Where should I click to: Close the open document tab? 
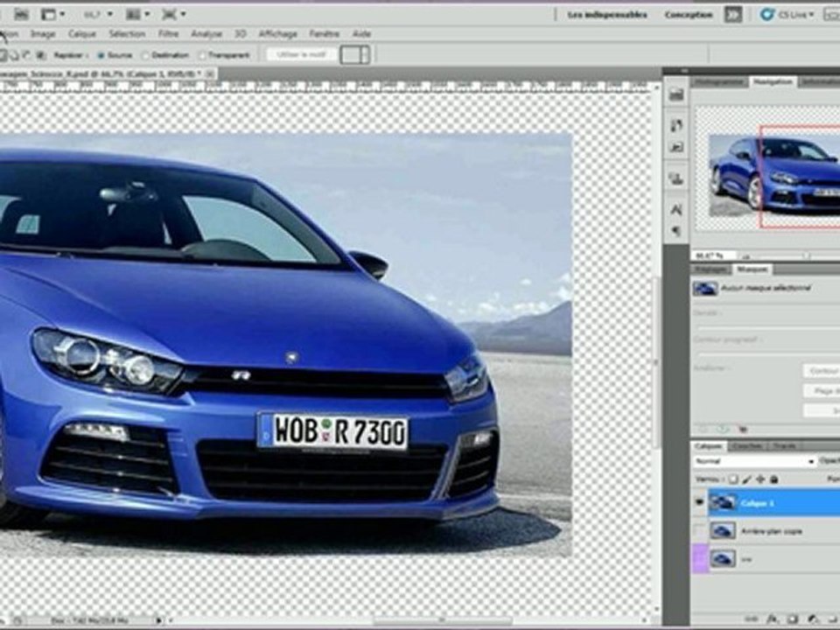[211, 73]
